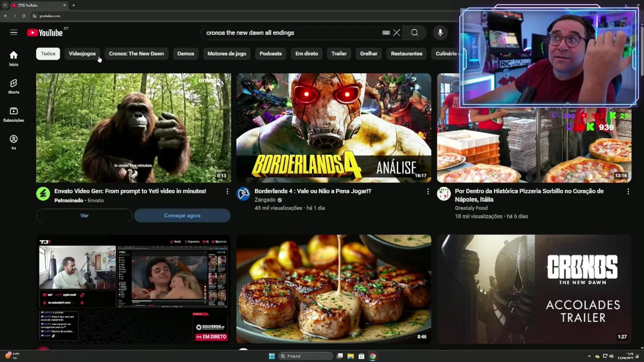Open Subscrições in the sidebar
644x362 pixels.
14,114
